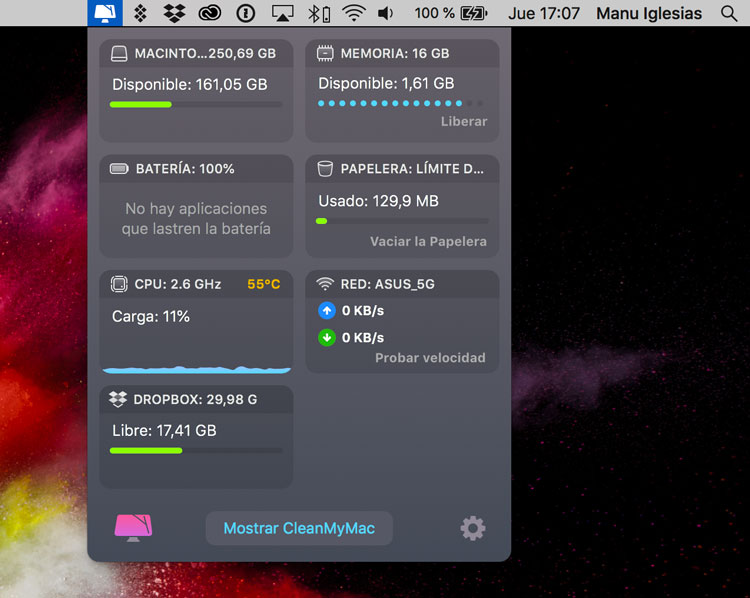Click Liberar to free memory
The width and height of the screenshot is (750, 598).
point(464,122)
